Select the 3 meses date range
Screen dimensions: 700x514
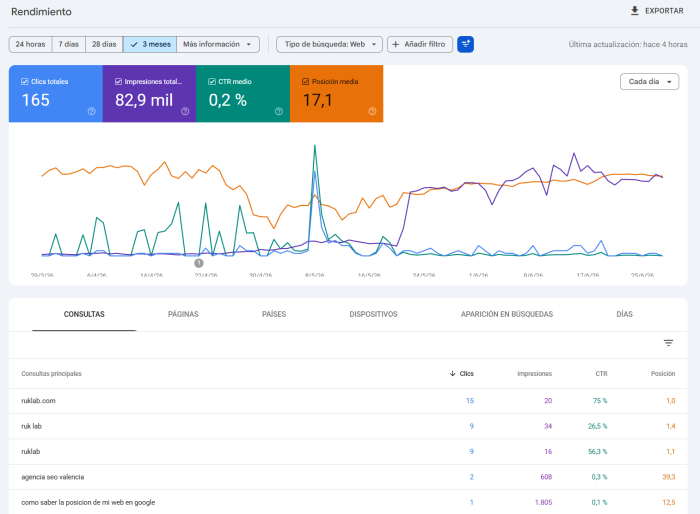(x=150, y=44)
